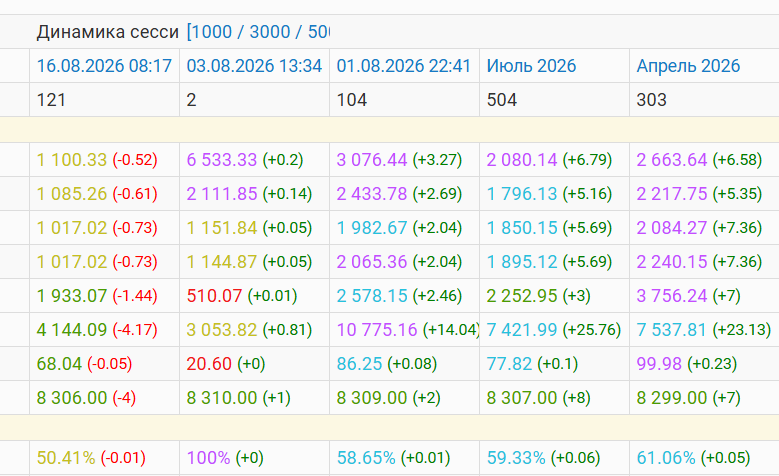Select the 3000 battles filter link
Image resolution: width=779 pixels, height=476 pixels.
270,32
